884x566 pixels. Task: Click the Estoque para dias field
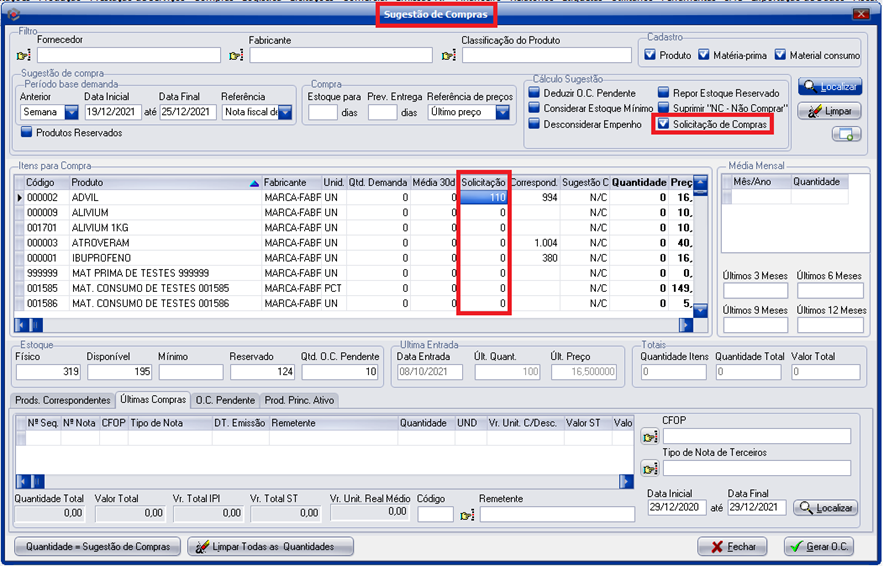pos(323,113)
